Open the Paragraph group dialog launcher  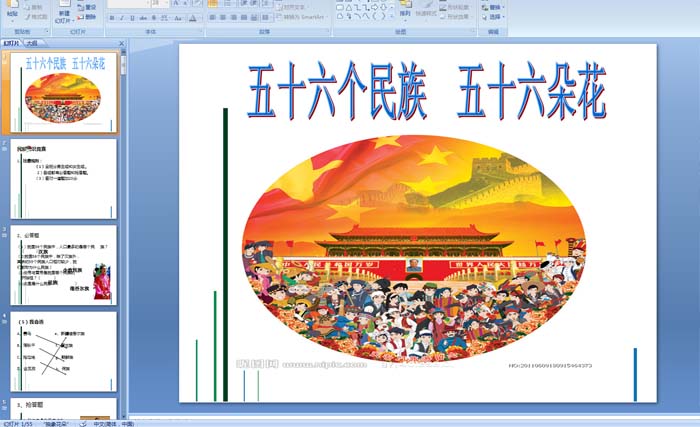click(329, 30)
